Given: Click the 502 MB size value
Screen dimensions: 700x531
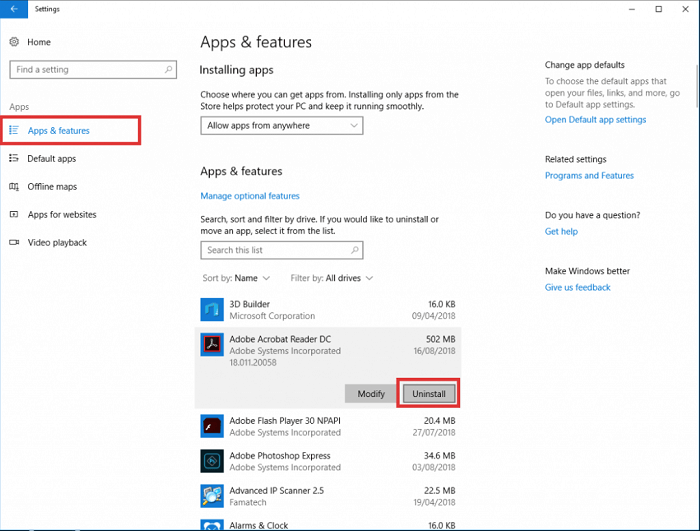Looking at the screenshot, I should (440, 339).
